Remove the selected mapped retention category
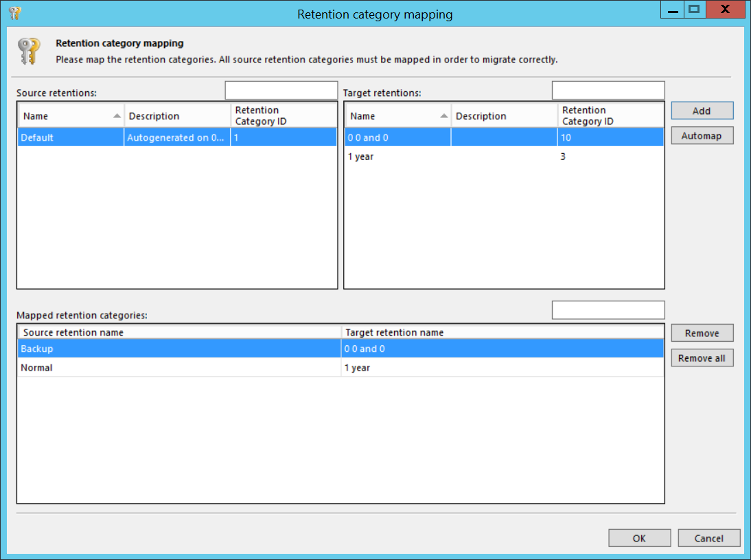The width and height of the screenshot is (751, 560). pos(702,333)
